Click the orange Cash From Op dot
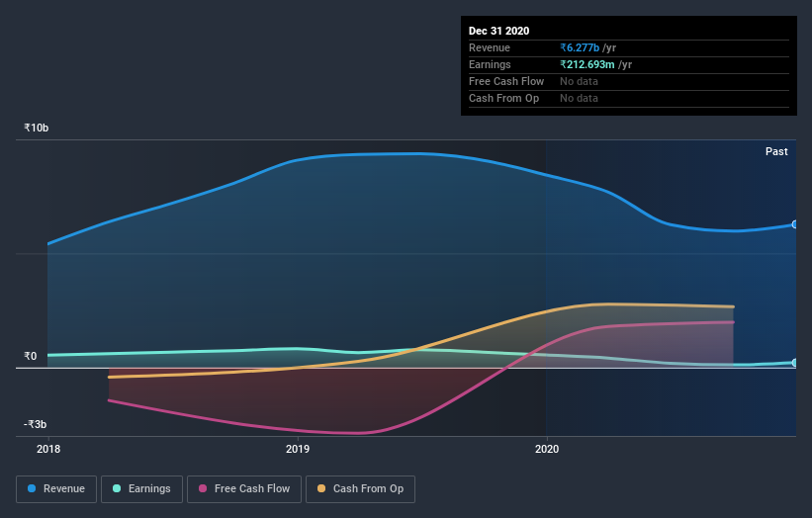Viewport: 812px width, 518px height. [321, 488]
